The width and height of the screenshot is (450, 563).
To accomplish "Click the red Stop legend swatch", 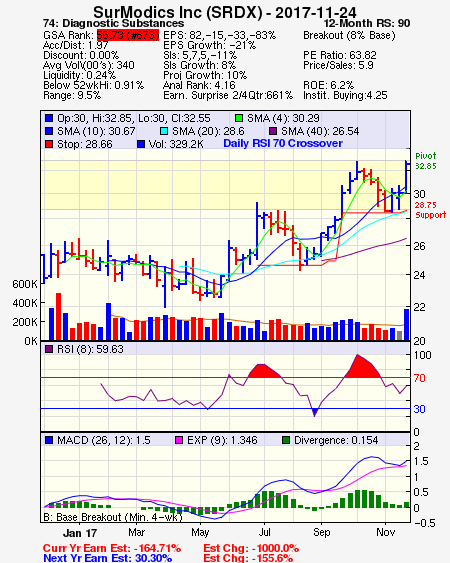I will [x=49, y=144].
